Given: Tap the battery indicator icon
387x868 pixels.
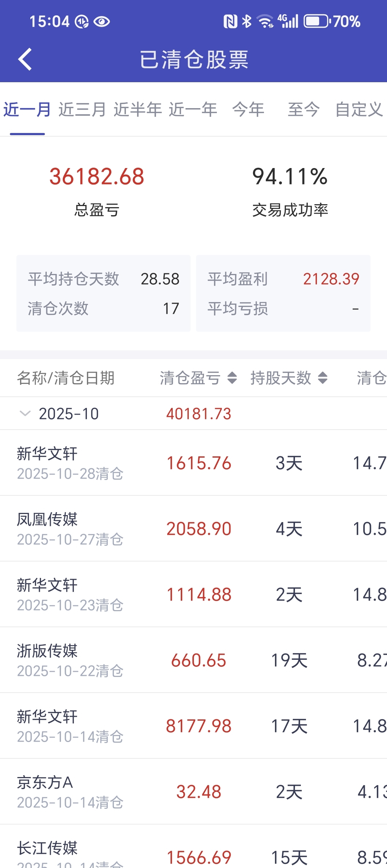Looking at the screenshot, I should coord(317,22).
